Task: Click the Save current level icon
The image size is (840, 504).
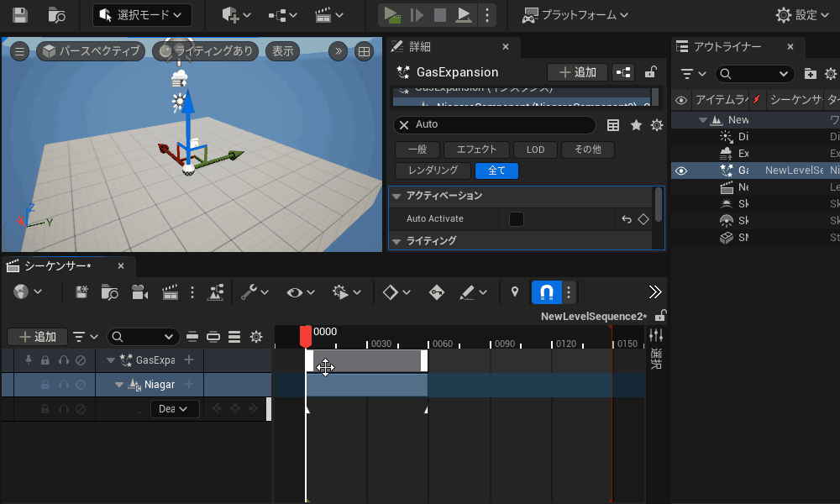Action: (x=19, y=15)
